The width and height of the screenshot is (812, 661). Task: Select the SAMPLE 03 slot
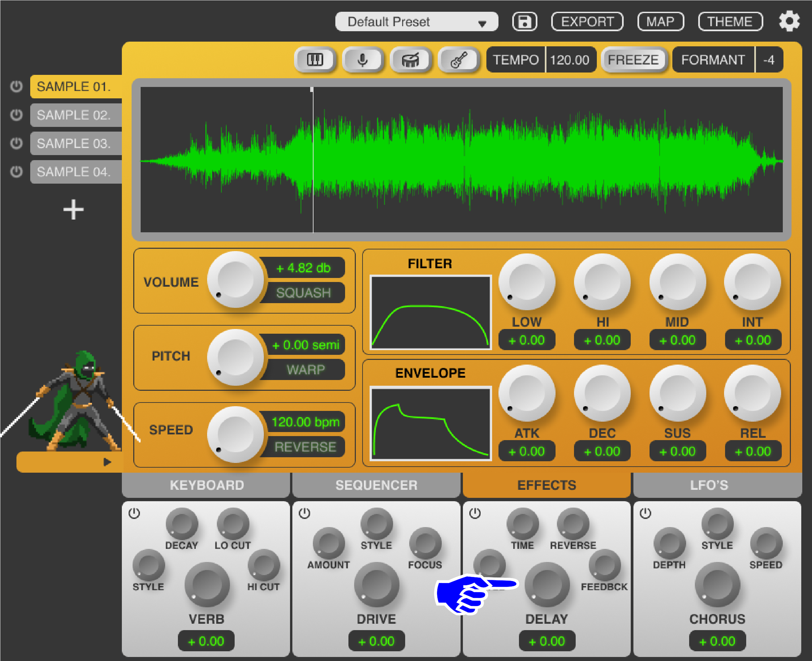[76, 143]
